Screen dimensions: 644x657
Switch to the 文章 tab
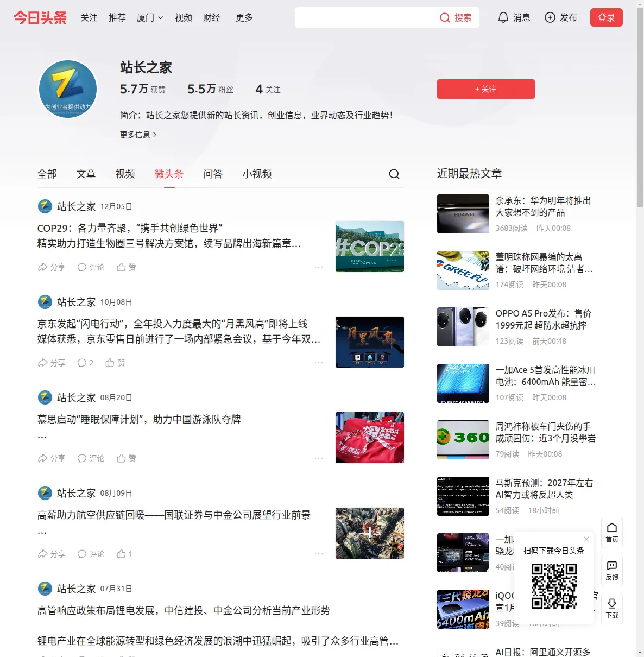point(86,174)
